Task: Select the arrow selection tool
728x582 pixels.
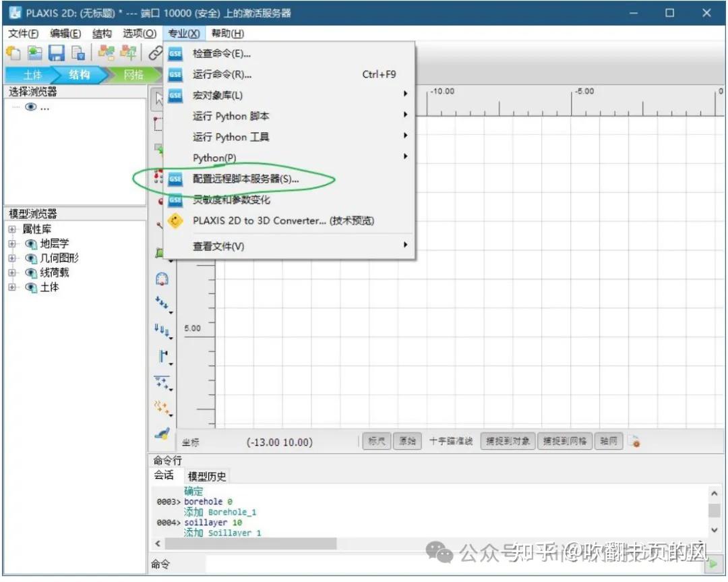Action: [x=159, y=98]
